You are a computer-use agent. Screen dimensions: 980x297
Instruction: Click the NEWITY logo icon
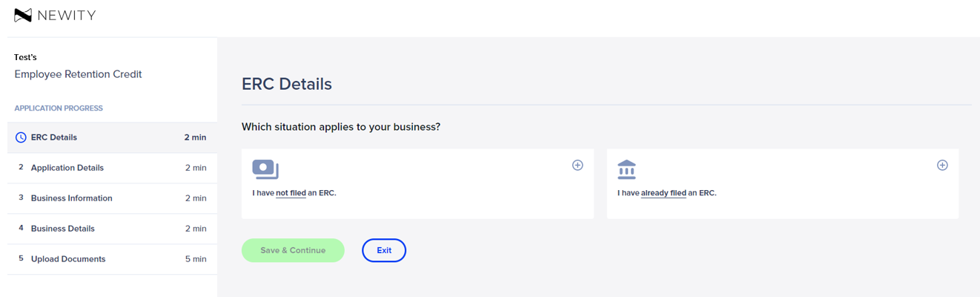23,15
